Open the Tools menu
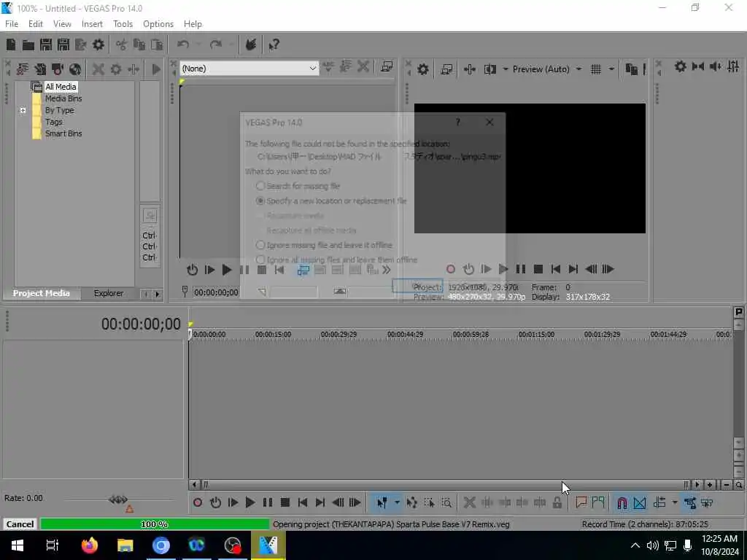This screenshot has width=747, height=560. 123,24
